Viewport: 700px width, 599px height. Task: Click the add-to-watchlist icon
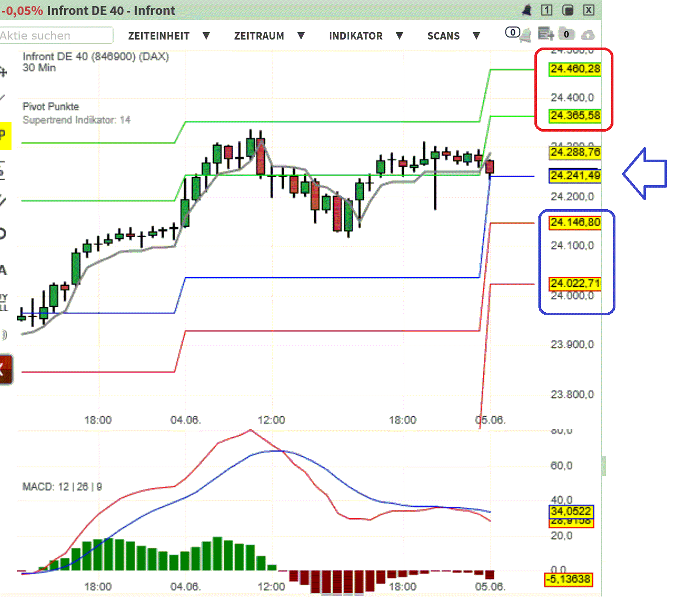(546, 34)
